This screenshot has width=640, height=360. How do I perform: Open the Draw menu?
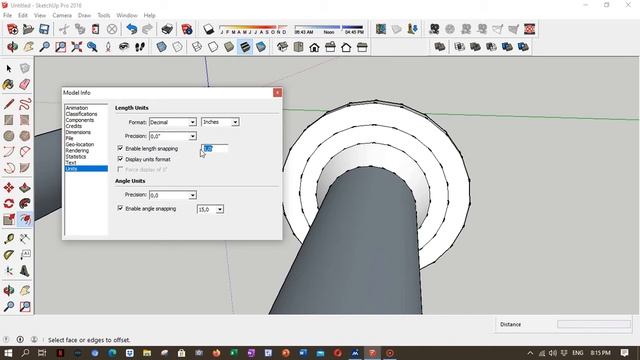pyautogui.click(x=84, y=15)
